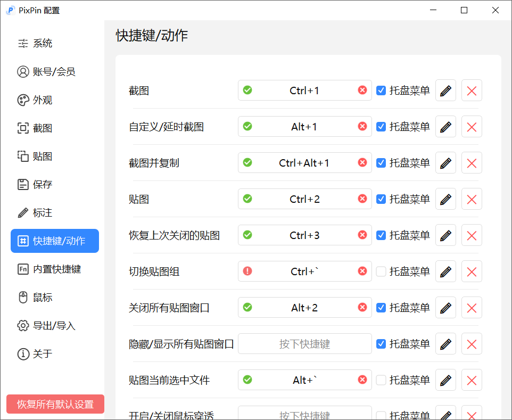Delete the 贴图 shortcut row

tap(472, 199)
